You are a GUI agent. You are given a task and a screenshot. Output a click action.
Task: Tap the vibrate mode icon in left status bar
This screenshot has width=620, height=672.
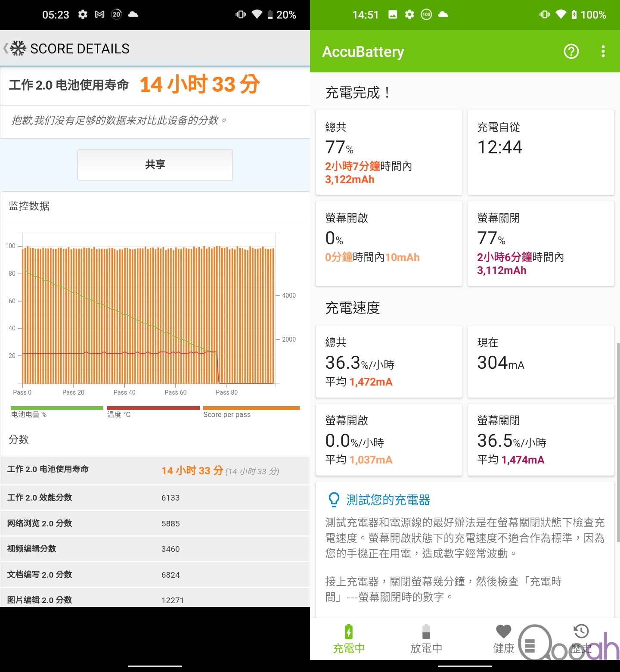[x=241, y=15]
